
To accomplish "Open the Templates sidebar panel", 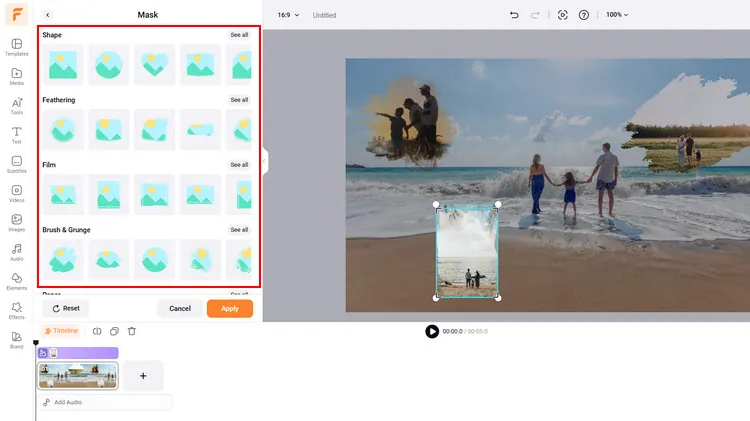I will coord(17,47).
